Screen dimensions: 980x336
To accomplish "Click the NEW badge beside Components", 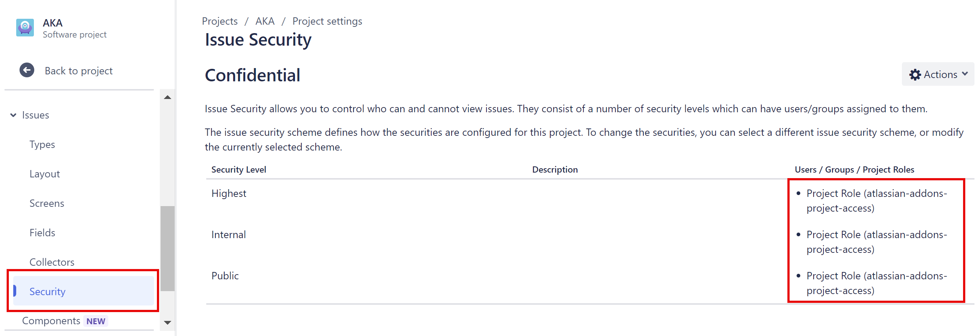I will pyautogui.click(x=95, y=321).
